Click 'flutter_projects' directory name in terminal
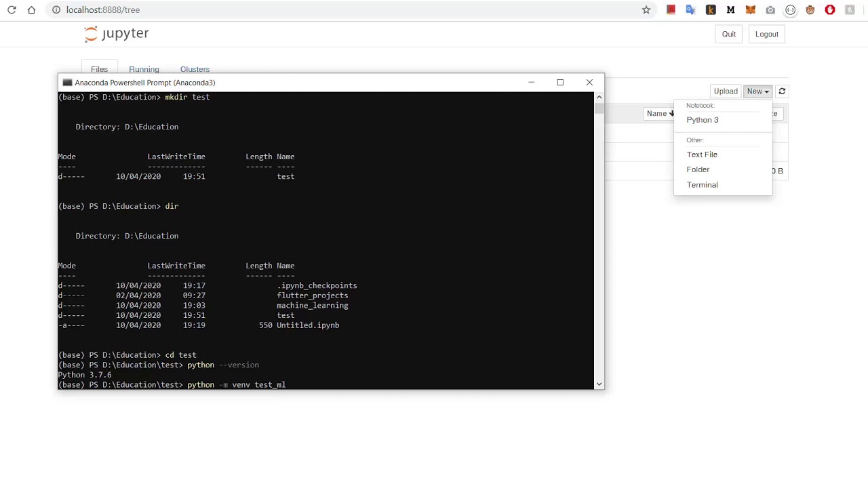This screenshot has height=488, width=868. [313, 296]
